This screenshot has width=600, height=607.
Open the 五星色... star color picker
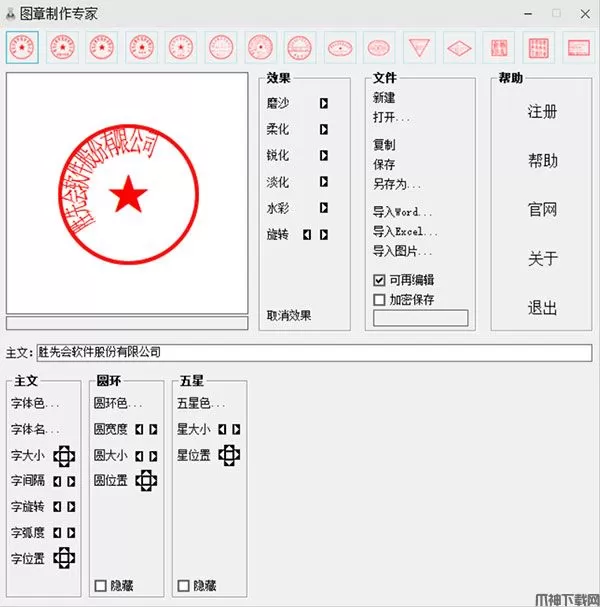(201, 403)
